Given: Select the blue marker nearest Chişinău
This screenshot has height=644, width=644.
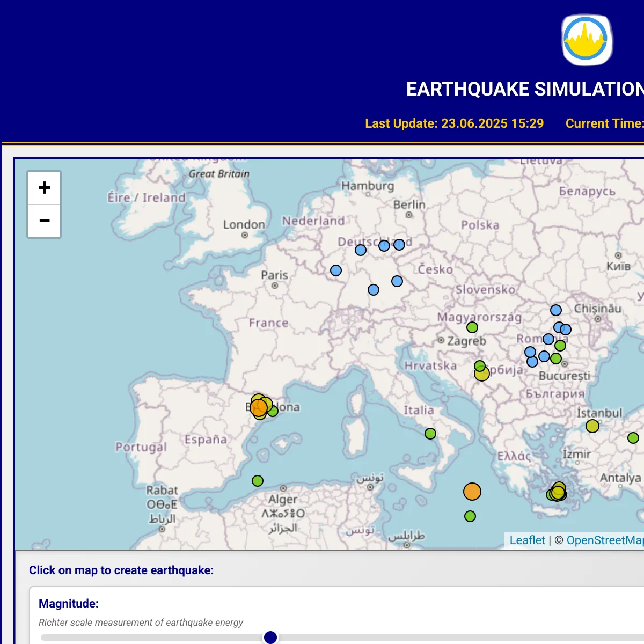Looking at the screenshot, I should point(556,310).
